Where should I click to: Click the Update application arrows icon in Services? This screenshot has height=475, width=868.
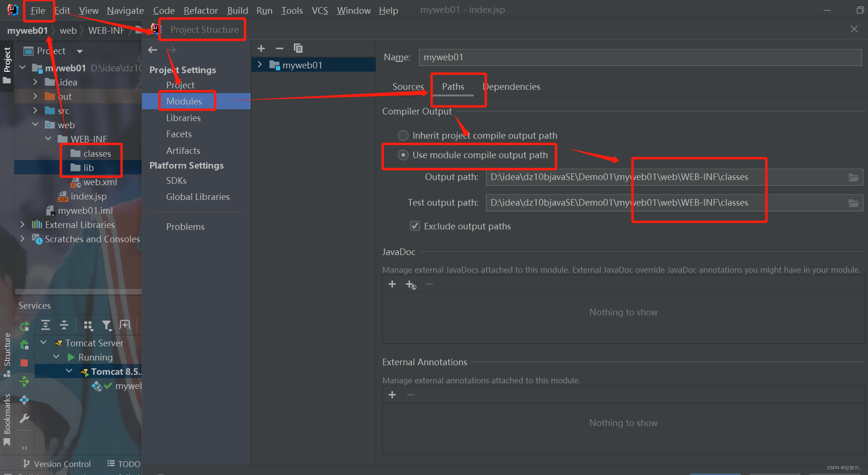coord(24,381)
